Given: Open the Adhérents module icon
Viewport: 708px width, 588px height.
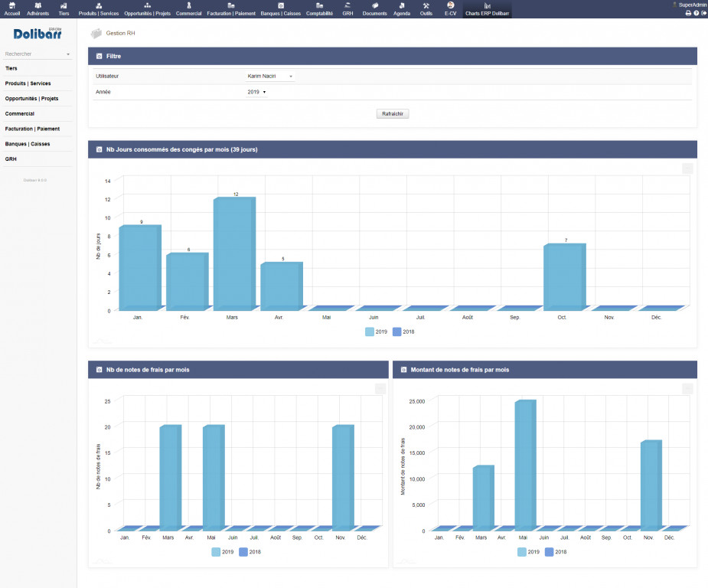Looking at the screenshot, I should pyautogui.click(x=38, y=8).
